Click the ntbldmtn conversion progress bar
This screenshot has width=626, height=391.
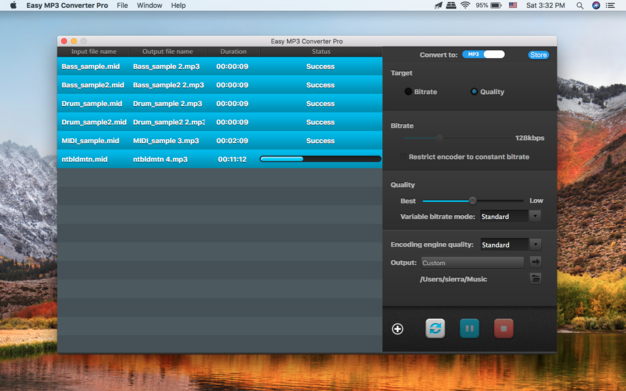320,159
